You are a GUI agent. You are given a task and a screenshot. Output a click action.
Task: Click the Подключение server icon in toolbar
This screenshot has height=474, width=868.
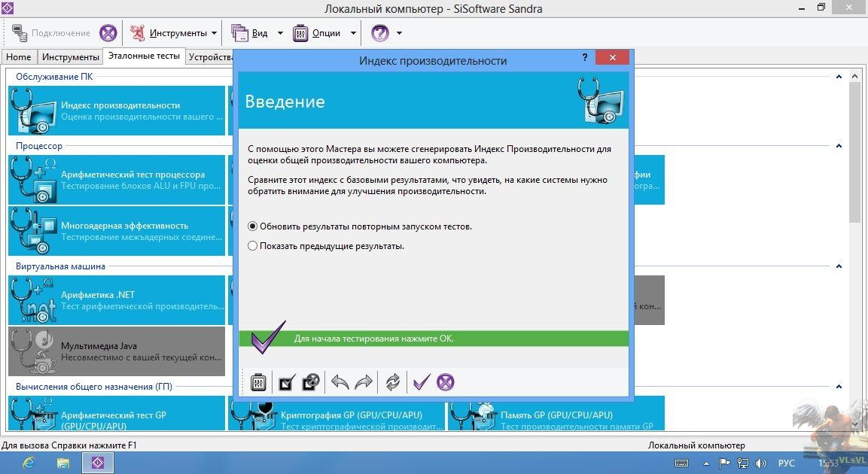pos(20,33)
